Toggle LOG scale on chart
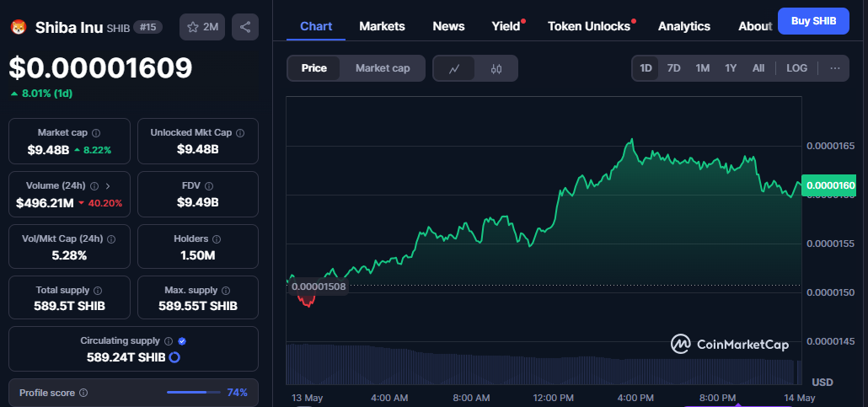Image resolution: width=868 pixels, height=407 pixels. click(796, 68)
